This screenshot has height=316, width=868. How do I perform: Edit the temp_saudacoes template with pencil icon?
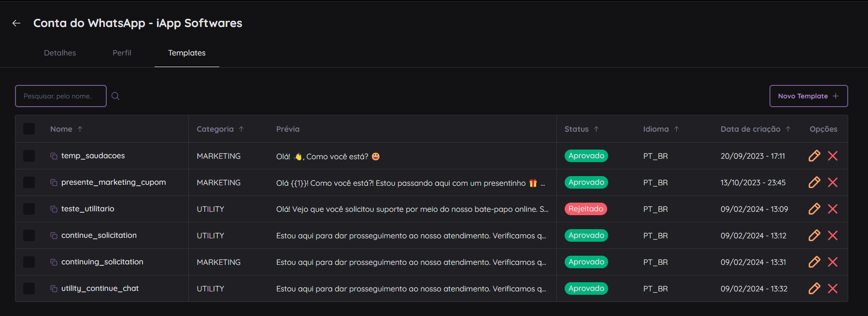pos(814,156)
